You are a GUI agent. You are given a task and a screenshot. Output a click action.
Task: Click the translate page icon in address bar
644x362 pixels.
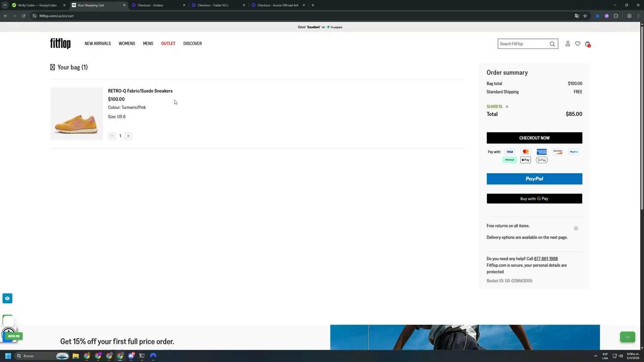(577, 16)
